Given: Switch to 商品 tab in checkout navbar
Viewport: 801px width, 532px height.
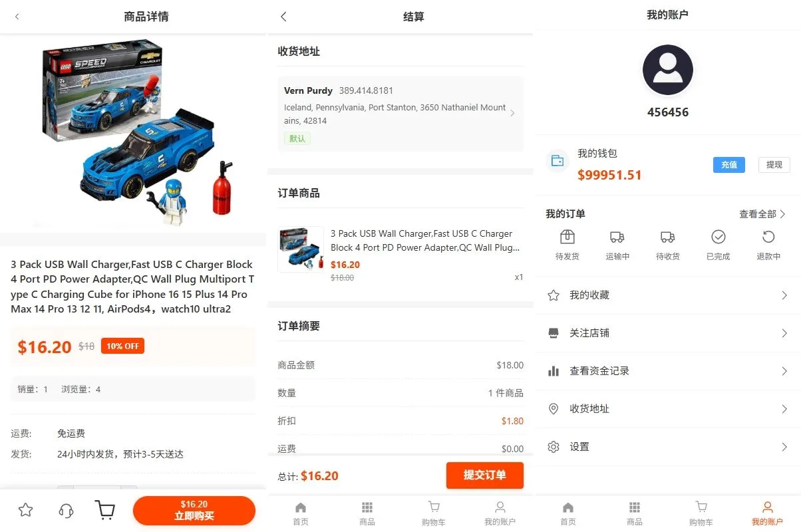Looking at the screenshot, I should click(x=367, y=513).
